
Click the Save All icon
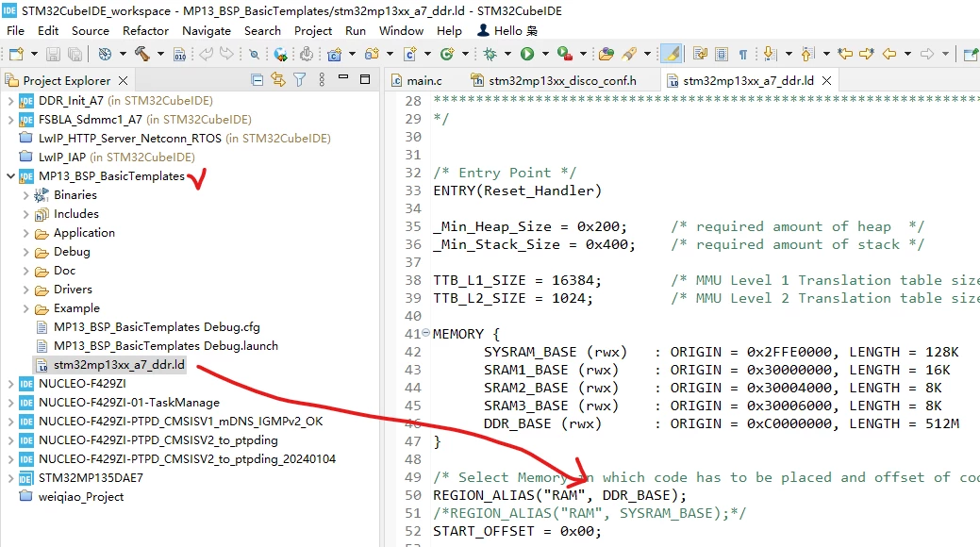(75, 55)
